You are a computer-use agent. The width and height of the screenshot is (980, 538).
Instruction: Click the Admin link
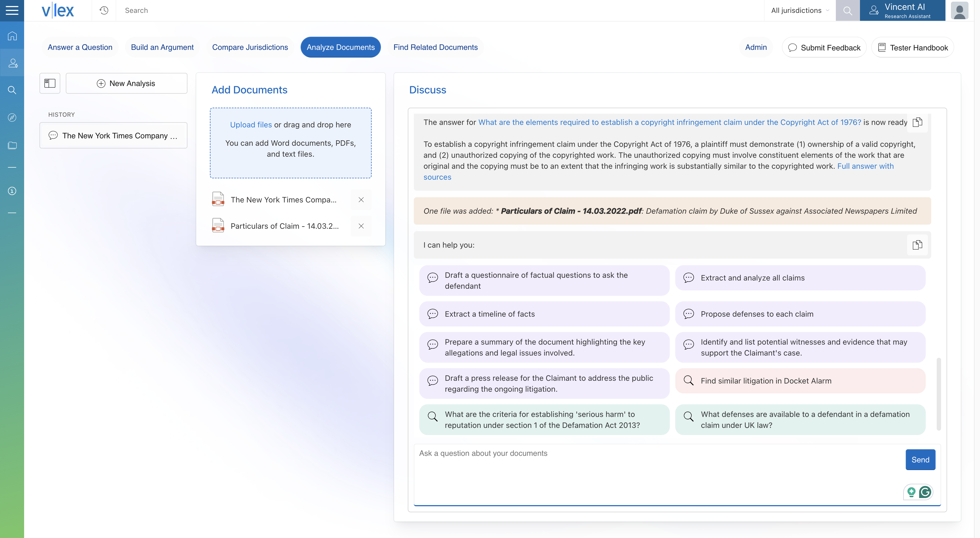point(756,47)
